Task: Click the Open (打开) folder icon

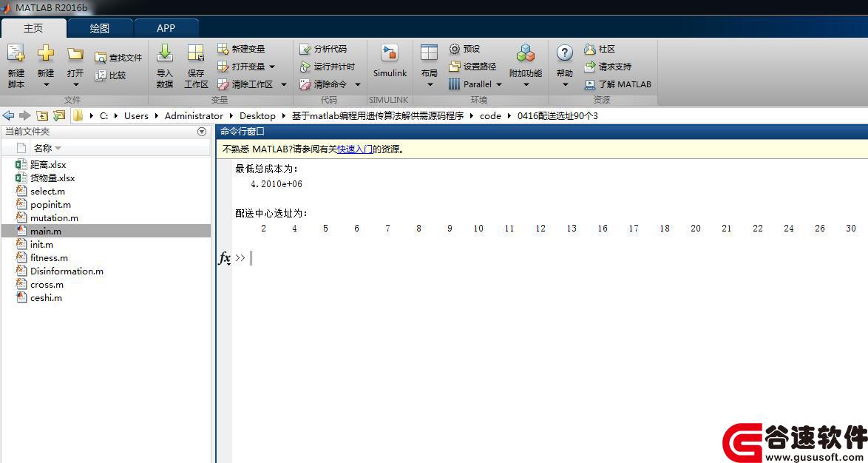Action: click(75, 54)
